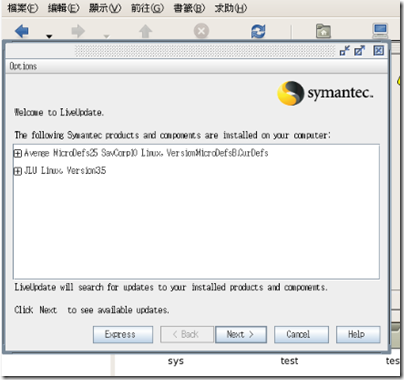Open the 書籤(B) menu

(189, 8)
